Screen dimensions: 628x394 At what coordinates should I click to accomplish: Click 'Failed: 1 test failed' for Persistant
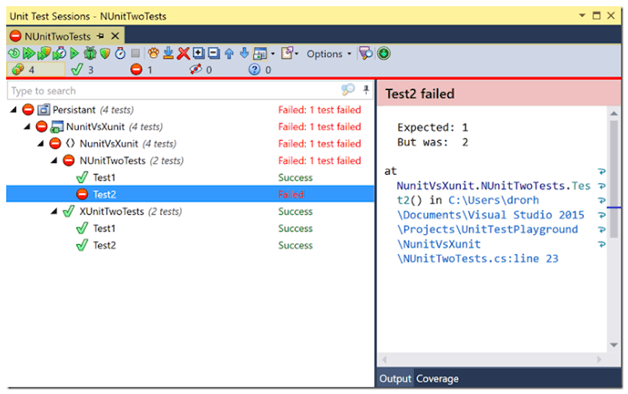pyautogui.click(x=320, y=110)
